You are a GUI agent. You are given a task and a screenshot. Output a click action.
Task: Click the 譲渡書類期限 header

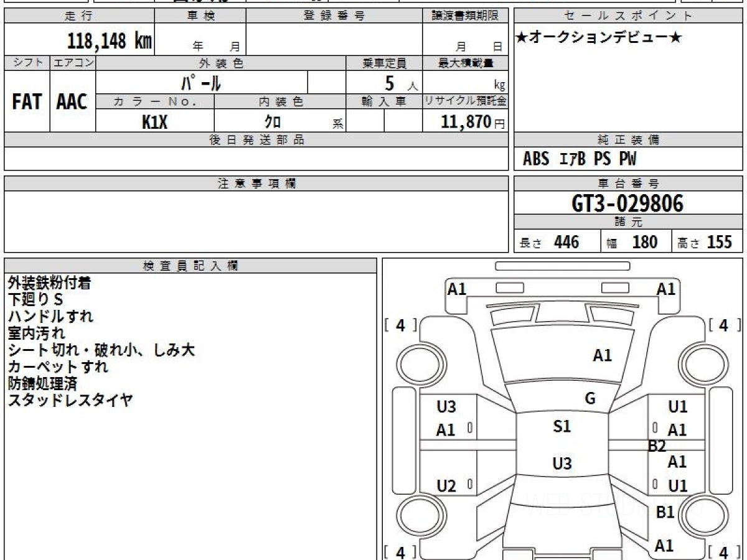pos(466,16)
